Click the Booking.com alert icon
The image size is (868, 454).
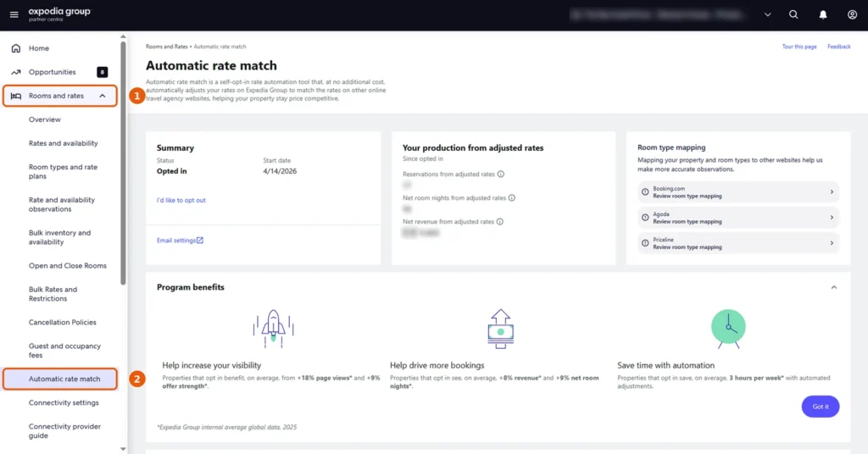click(x=645, y=192)
